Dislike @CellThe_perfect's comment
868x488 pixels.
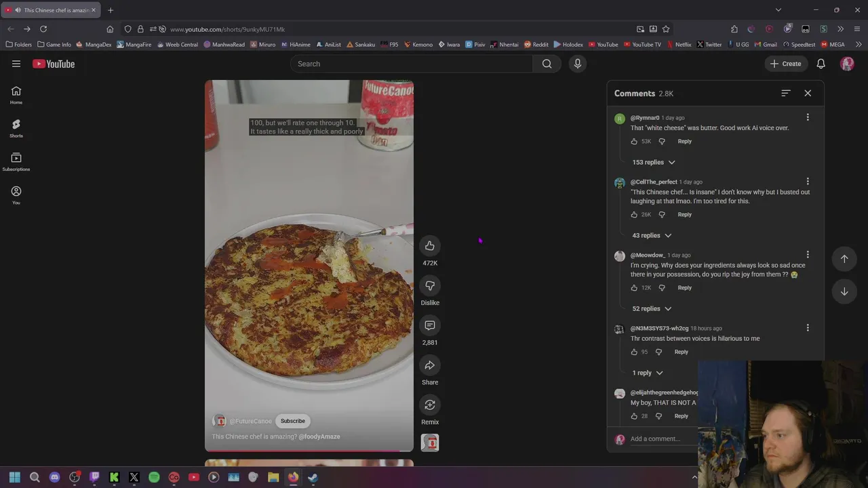click(662, 214)
